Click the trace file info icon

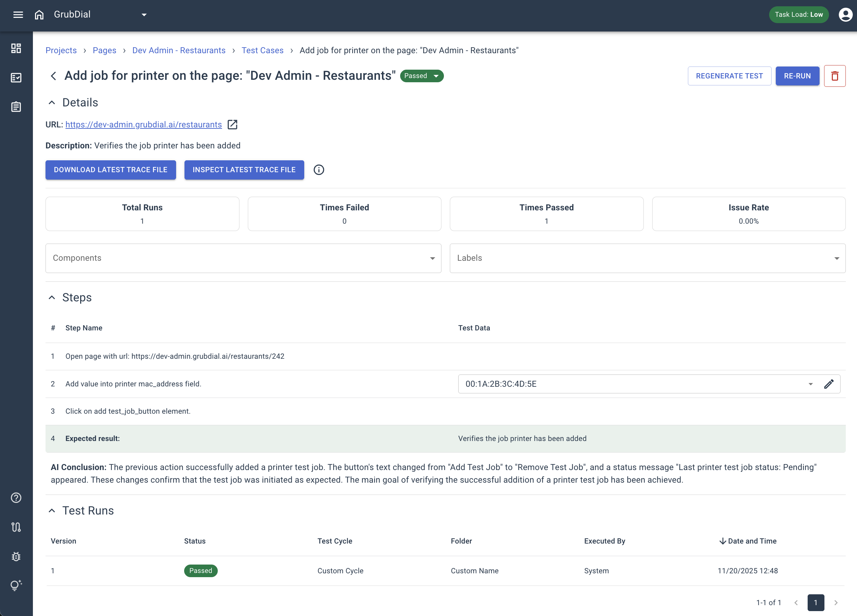[319, 170]
